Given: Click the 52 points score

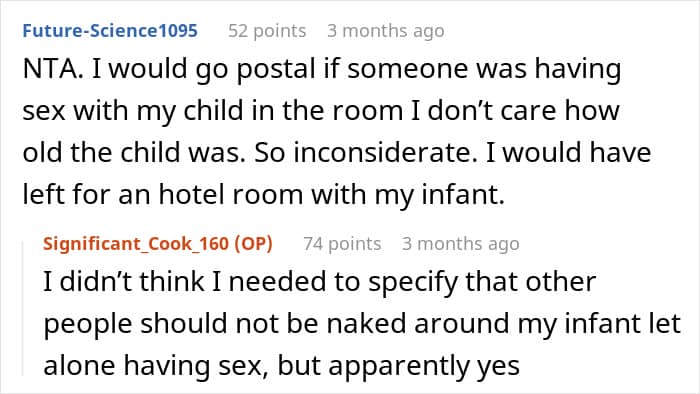Looking at the screenshot, I should coord(267,31).
